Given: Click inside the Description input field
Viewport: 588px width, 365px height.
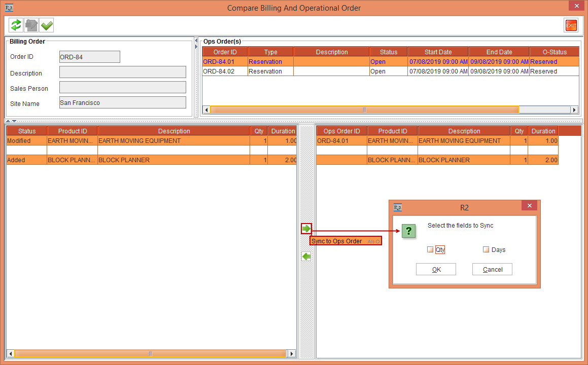Looking at the screenshot, I should (123, 73).
